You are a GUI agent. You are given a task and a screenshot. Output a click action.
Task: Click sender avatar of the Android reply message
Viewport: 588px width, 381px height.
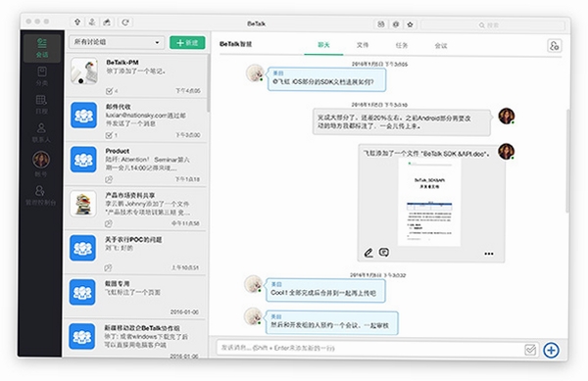507,117
